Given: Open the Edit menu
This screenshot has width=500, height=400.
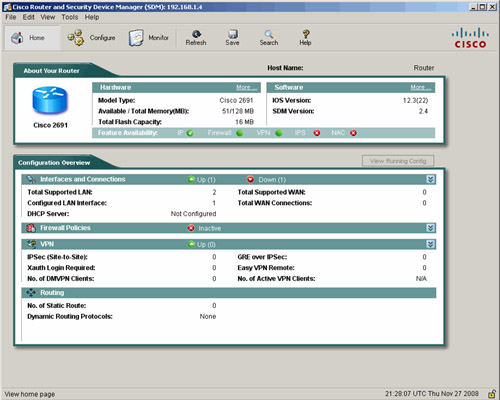Looking at the screenshot, I should click(x=29, y=17).
